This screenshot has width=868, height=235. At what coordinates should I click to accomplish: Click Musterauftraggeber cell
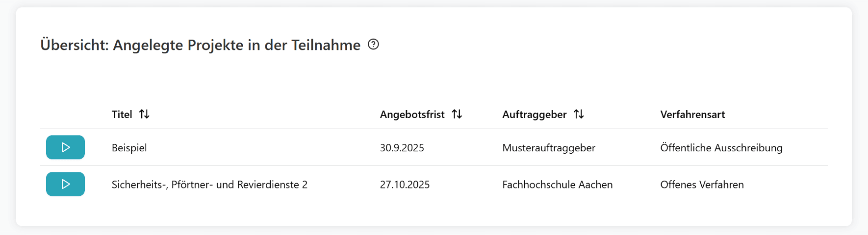tap(548, 148)
